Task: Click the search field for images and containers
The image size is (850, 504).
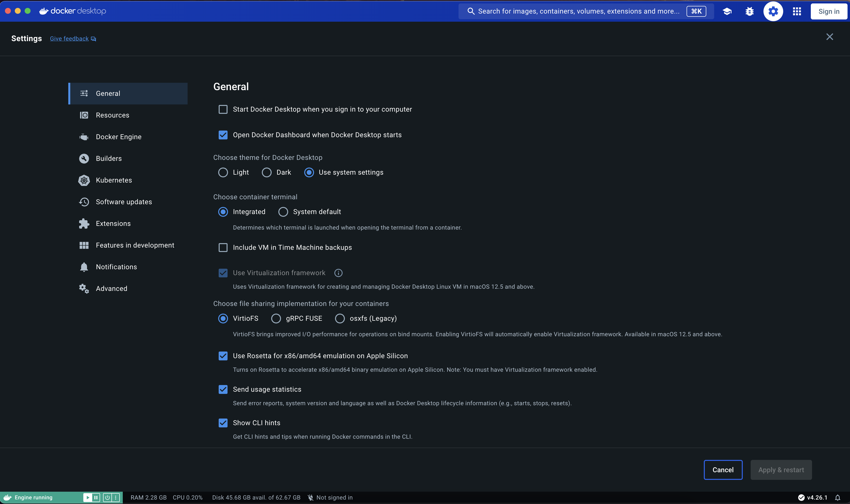Action: click(x=586, y=11)
